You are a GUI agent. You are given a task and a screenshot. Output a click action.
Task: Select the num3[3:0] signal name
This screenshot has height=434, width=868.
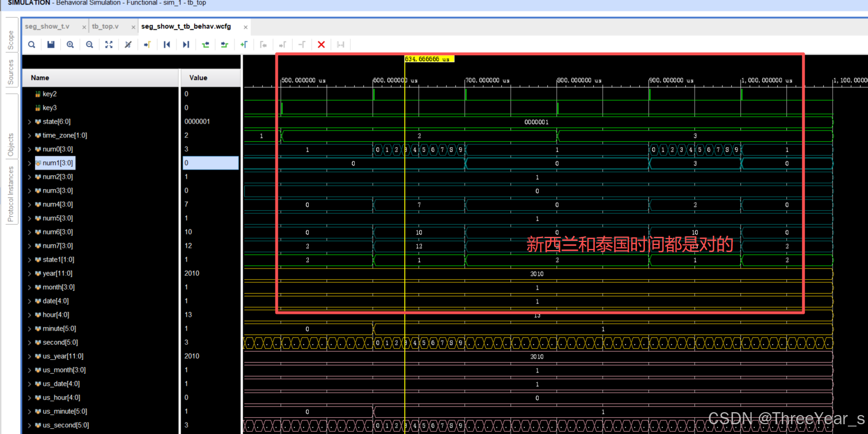[x=57, y=191]
